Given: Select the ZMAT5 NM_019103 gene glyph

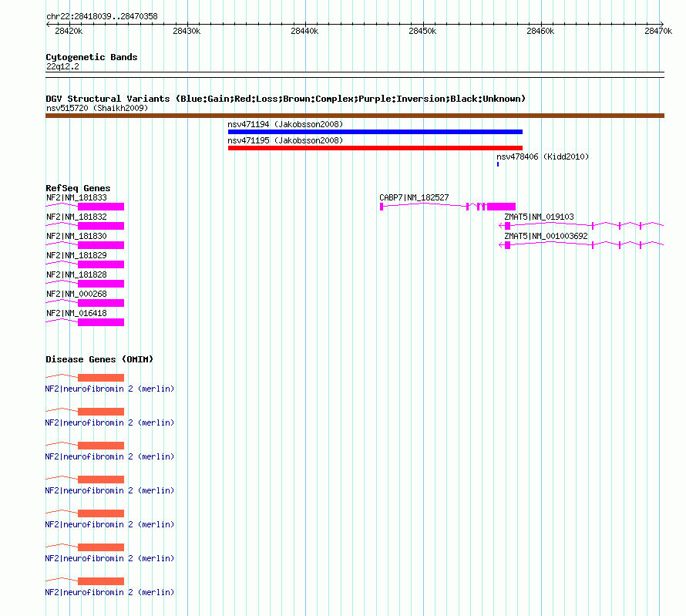Looking at the screenshot, I should point(581,226).
